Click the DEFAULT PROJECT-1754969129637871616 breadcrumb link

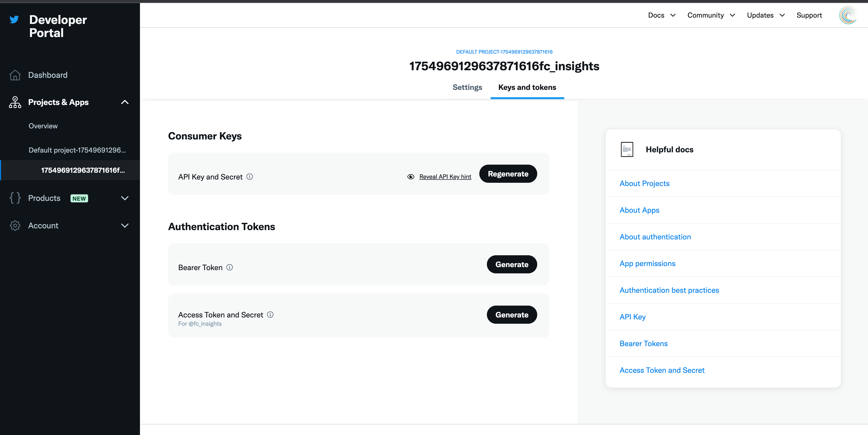pyautogui.click(x=504, y=52)
